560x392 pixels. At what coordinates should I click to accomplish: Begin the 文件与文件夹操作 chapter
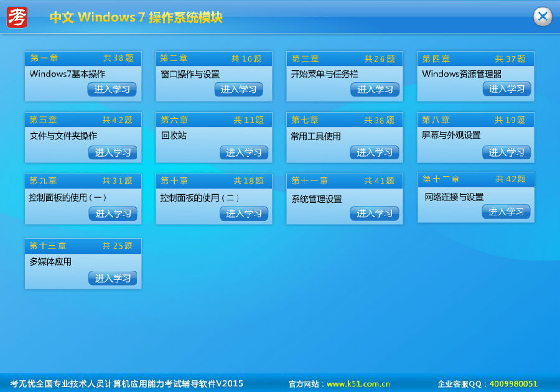pyautogui.click(x=113, y=152)
